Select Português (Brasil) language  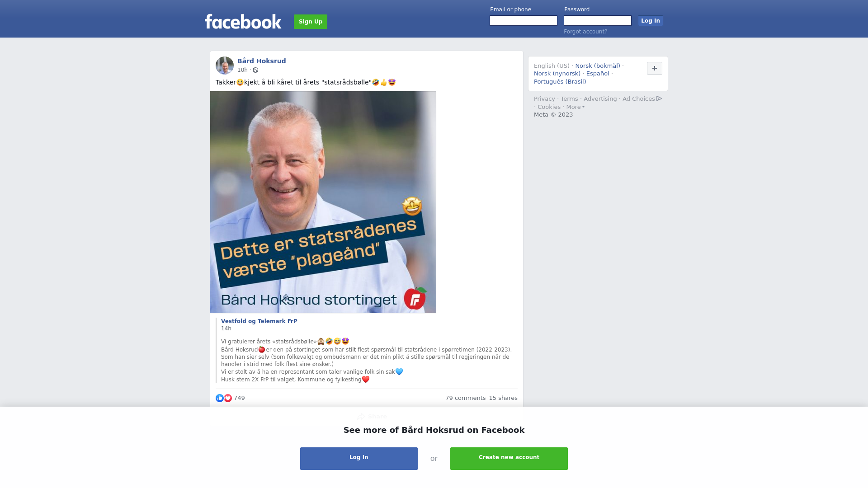click(560, 82)
